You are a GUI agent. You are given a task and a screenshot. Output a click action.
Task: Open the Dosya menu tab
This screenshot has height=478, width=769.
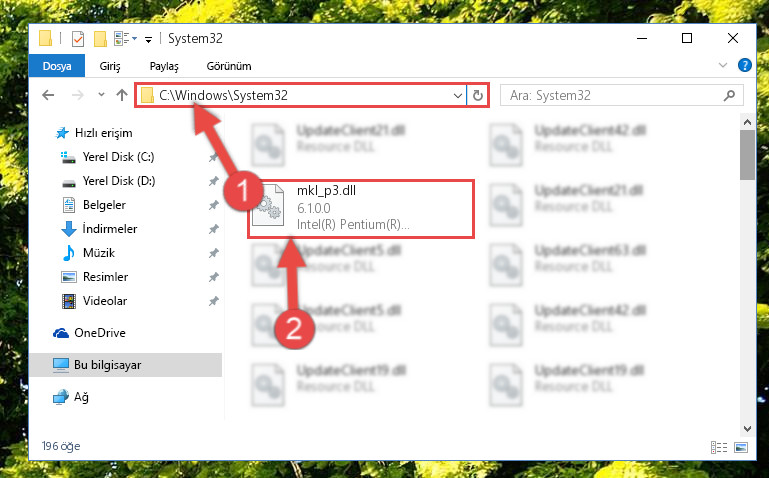pyautogui.click(x=57, y=66)
